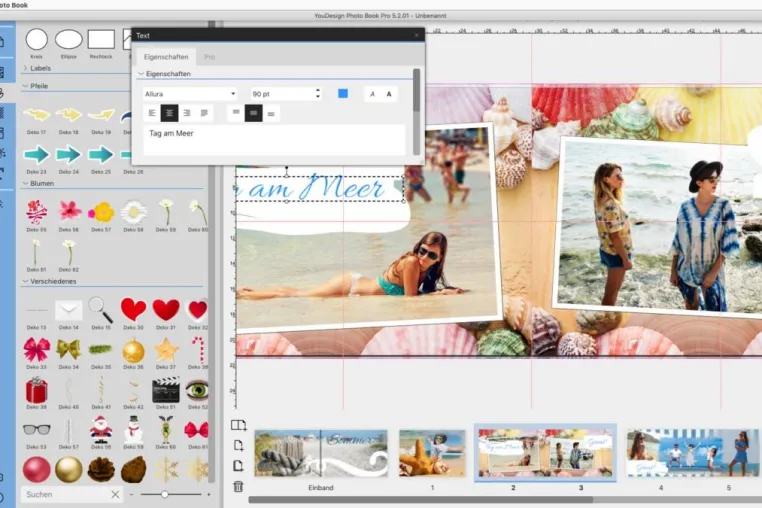This screenshot has height=508, width=762.
Task: Choose the Deko 39 red gift box
Action: (x=36, y=390)
